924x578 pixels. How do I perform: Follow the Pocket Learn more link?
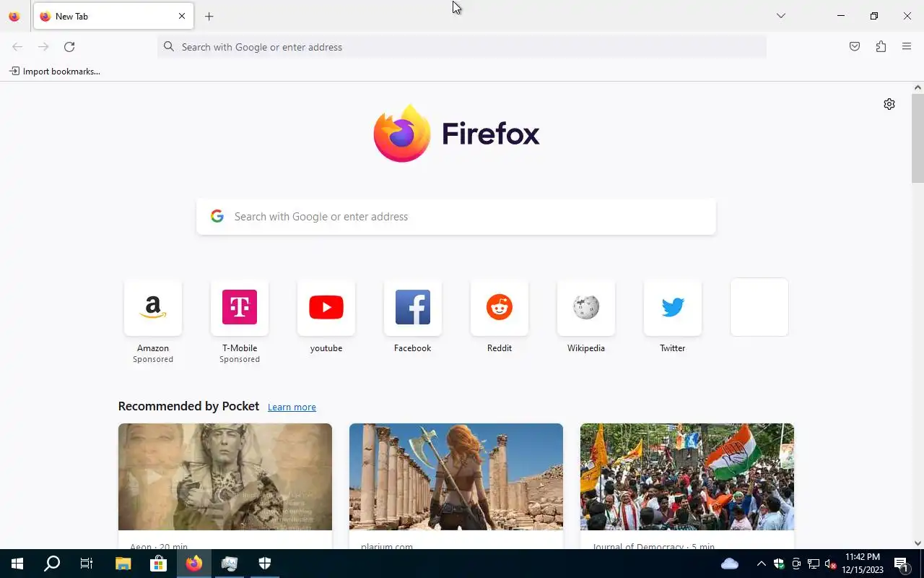[292, 407]
